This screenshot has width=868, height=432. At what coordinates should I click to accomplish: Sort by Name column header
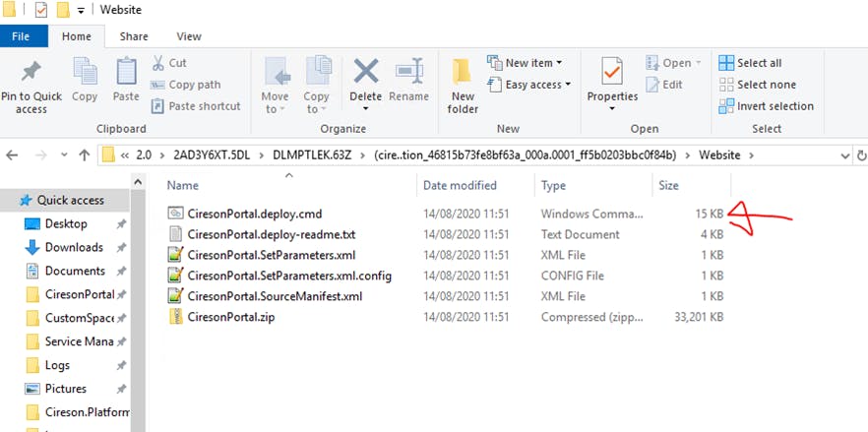pyautogui.click(x=183, y=186)
